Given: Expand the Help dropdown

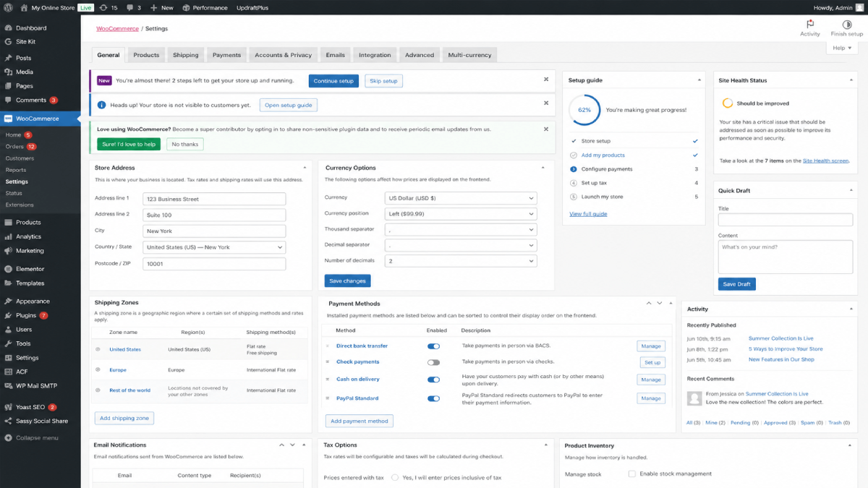Looking at the screenshot, I should pyautogui.click(x=842, y=48).
